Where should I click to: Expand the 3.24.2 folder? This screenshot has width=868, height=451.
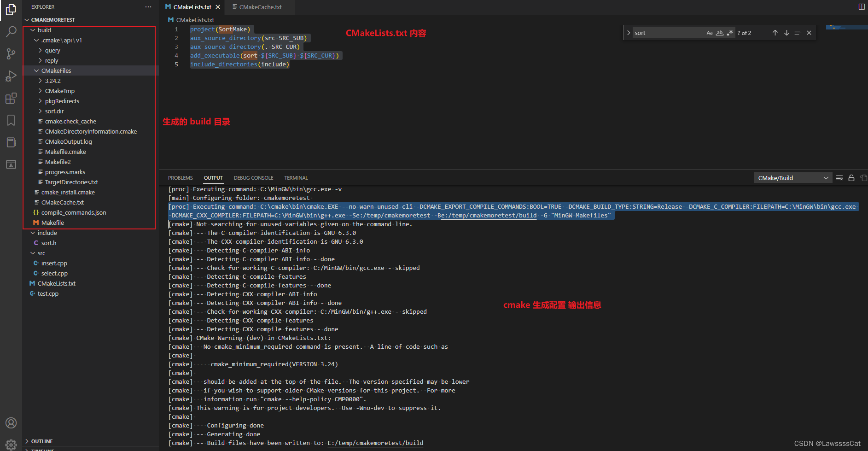click(90, 81)
